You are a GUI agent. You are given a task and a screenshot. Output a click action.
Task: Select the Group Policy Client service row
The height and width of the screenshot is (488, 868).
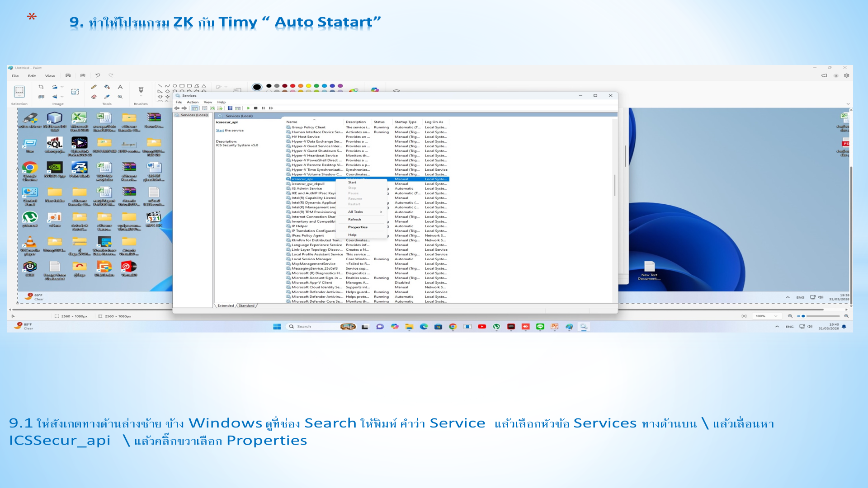tap(367, 127)
